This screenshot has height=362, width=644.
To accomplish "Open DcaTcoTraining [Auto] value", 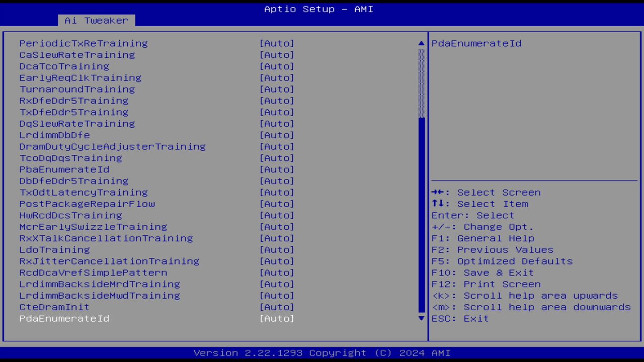I will tap(277, 66).
